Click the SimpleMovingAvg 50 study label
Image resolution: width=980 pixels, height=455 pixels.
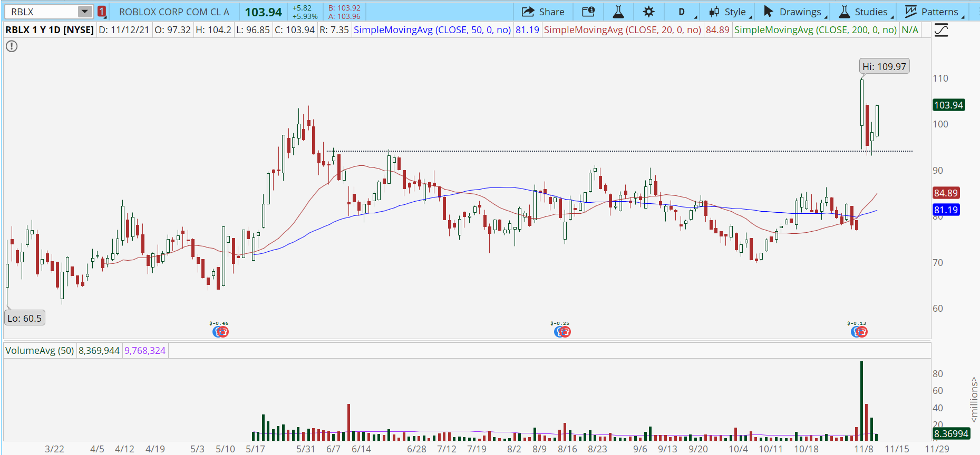(432, 30)
